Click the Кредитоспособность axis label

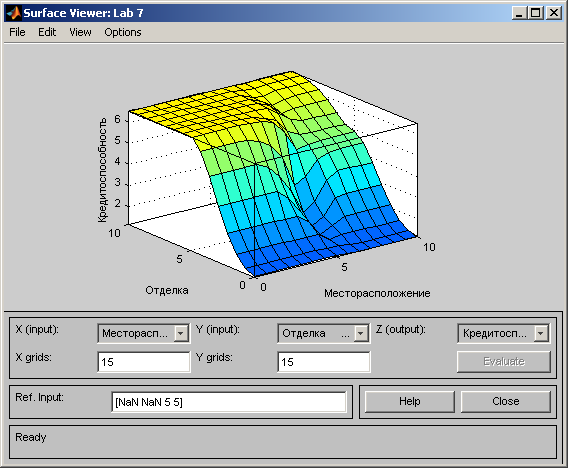click(103, 170)
